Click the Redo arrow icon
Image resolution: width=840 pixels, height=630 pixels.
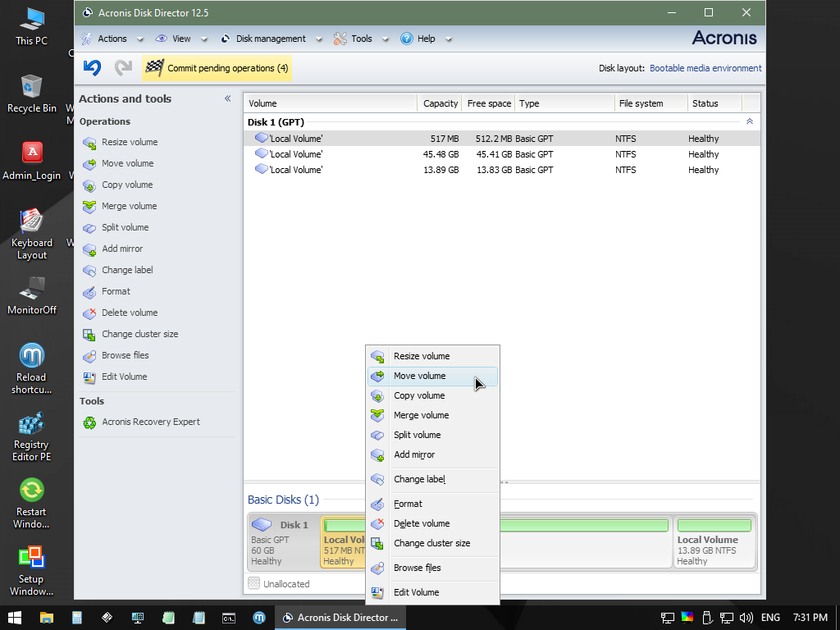[123, 67]
